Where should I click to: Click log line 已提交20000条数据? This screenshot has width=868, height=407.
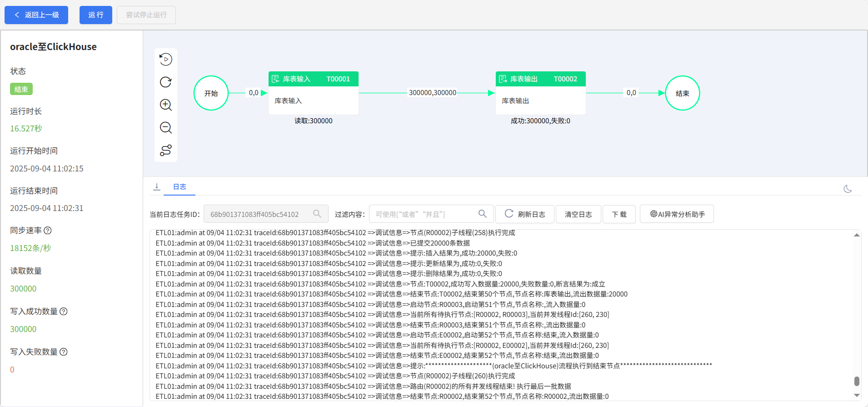click(313, 243)
